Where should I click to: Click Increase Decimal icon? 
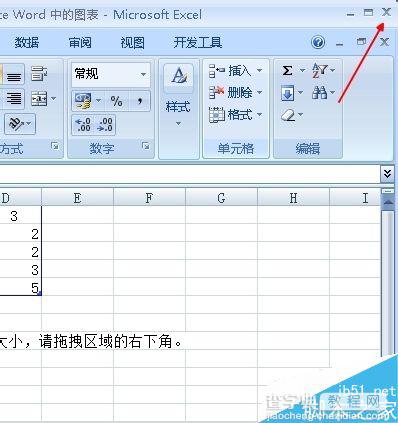[83, 124]
